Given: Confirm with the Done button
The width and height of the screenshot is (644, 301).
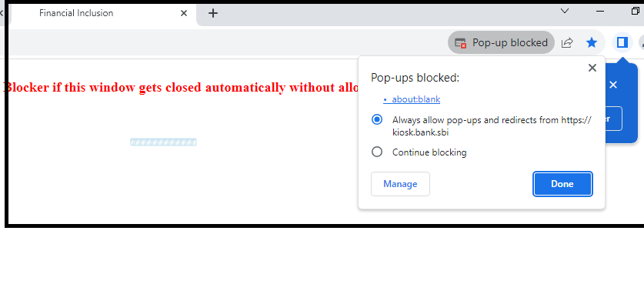Looking at the screenshot, I should point(562,184).
